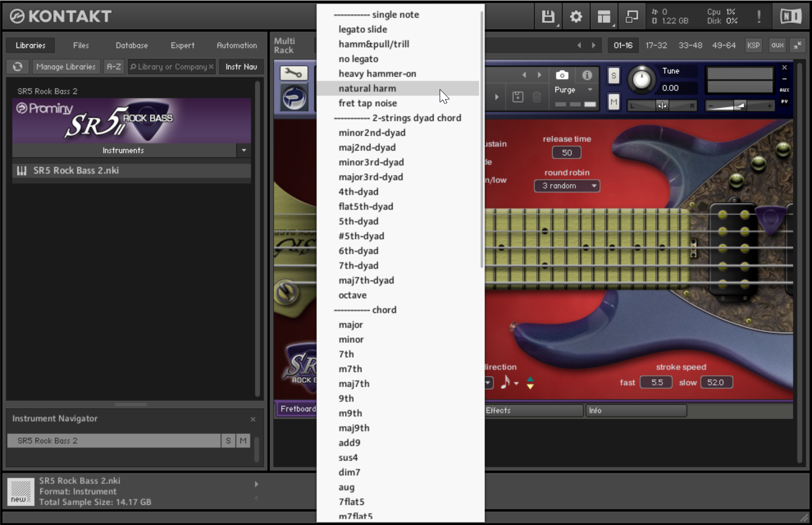Click the info view icon
The width and height of the screenshot is (812, 525).
pyautogui.click(x=587, y=75)
